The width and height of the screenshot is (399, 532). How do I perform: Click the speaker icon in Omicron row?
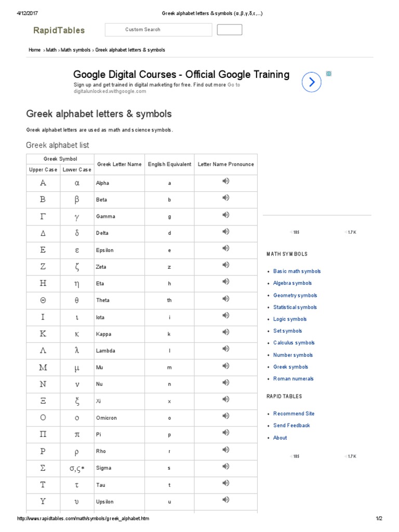coord(225,416)
